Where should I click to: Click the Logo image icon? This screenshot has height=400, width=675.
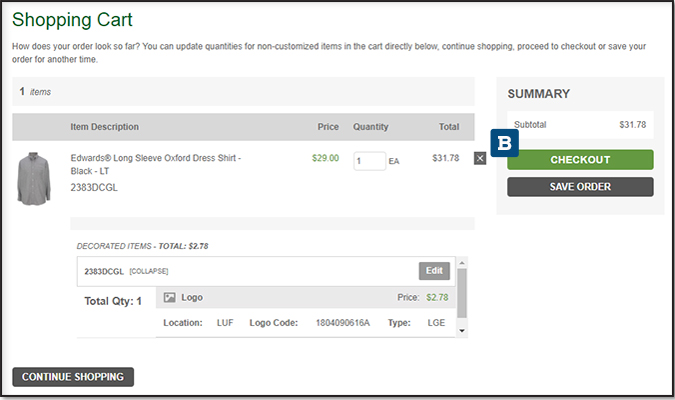169,297
